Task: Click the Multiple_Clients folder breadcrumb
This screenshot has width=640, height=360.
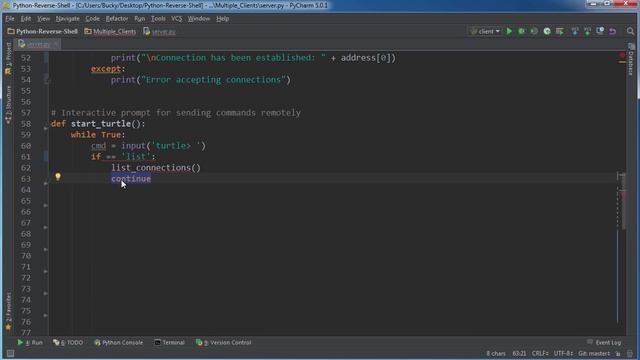Action: pos(110,31)
